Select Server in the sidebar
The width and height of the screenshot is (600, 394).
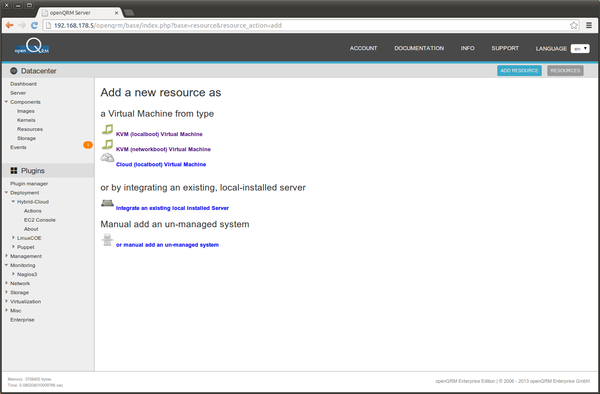pyautogui.click(x=18, y=93)
